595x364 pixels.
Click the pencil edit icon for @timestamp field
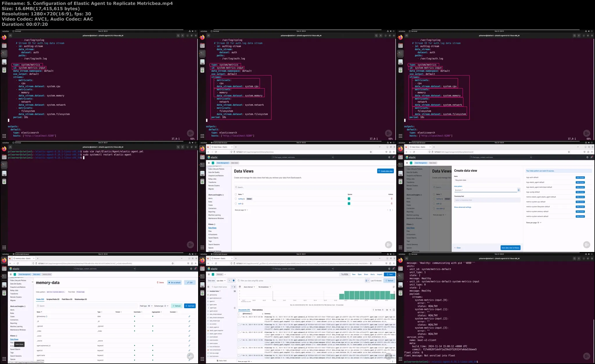pos(189,316)
